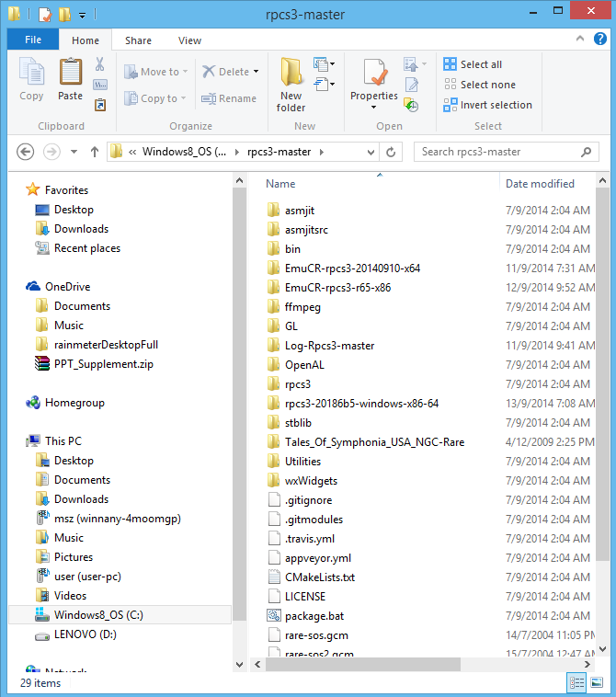Click Select all

[x=473, y=64]
